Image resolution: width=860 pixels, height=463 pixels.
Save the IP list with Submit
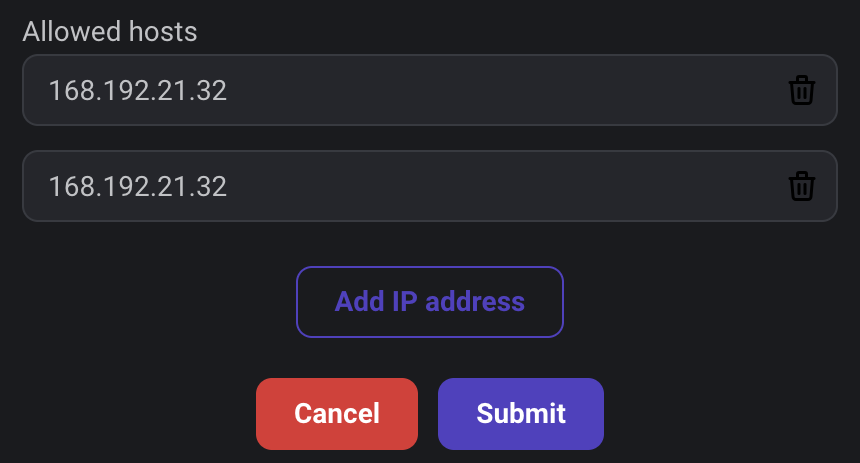(x=520, y=414)
